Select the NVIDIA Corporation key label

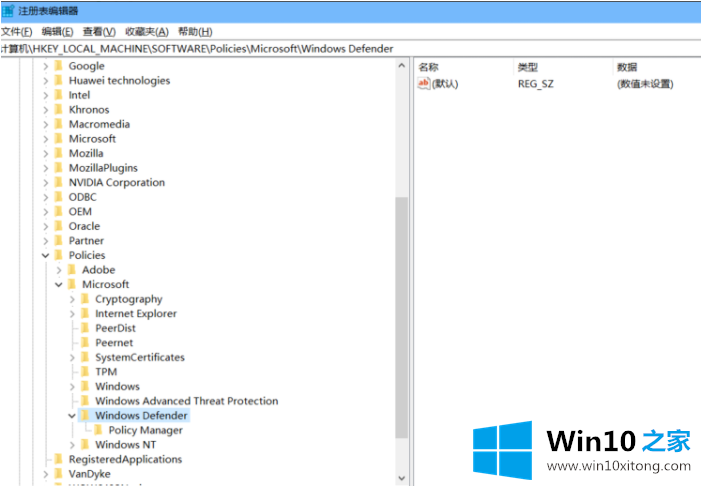coord(117,183)
